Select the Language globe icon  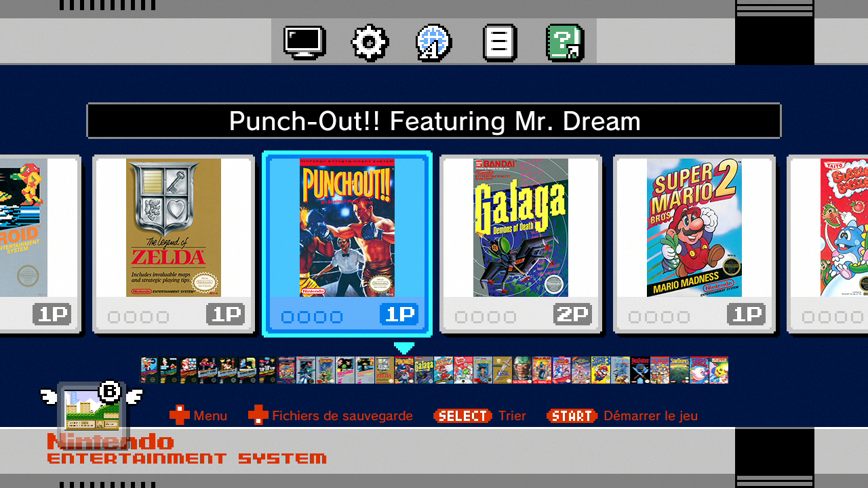pos(434,43)
